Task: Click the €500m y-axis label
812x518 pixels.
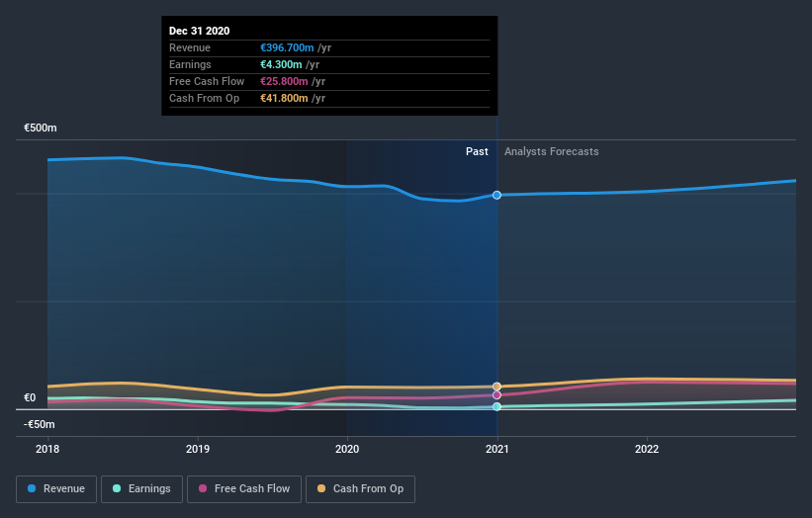Action: click(x=41, y=128)
